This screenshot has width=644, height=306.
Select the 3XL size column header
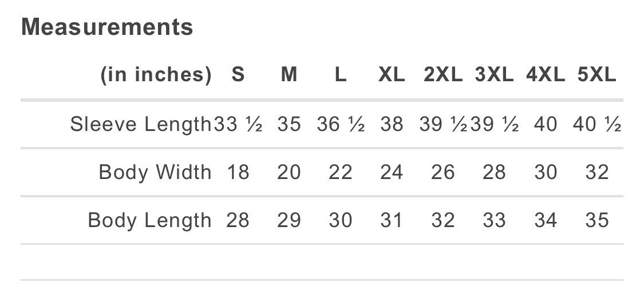click(x=494, y=75)
